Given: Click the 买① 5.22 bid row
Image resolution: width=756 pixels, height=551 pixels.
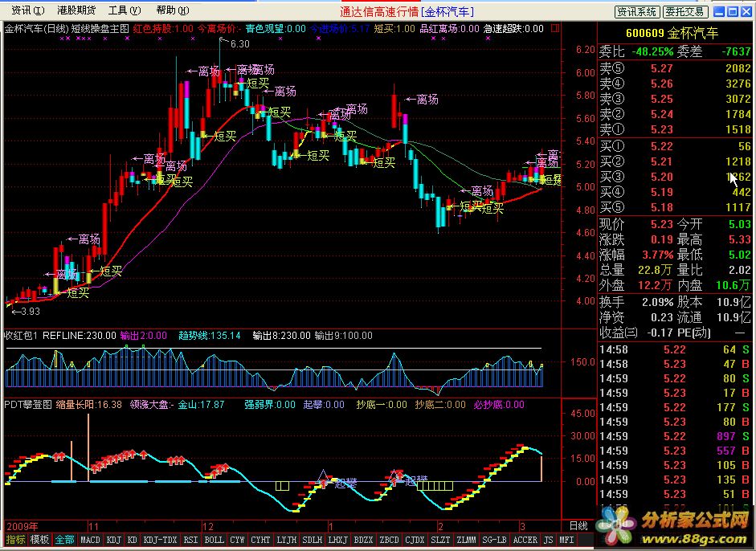Looking at the screenshot, I should [x=675, y=146].
